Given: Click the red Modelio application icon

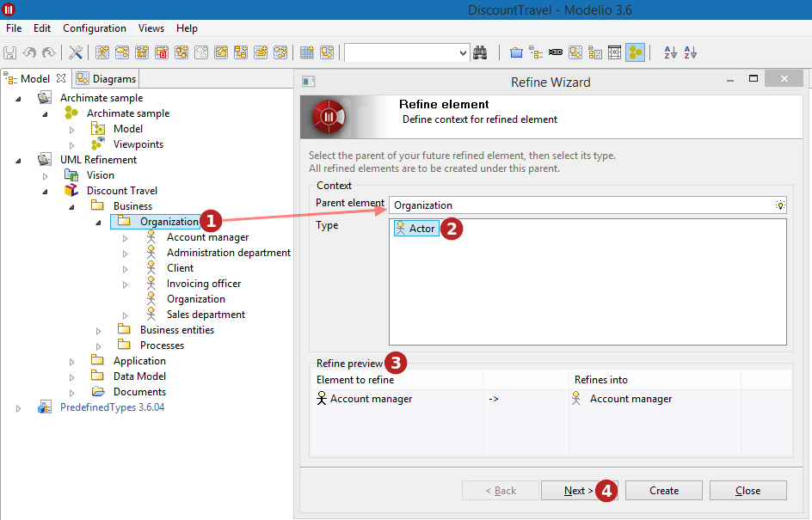Looking at the screenshot, I should tap(9, 9).
